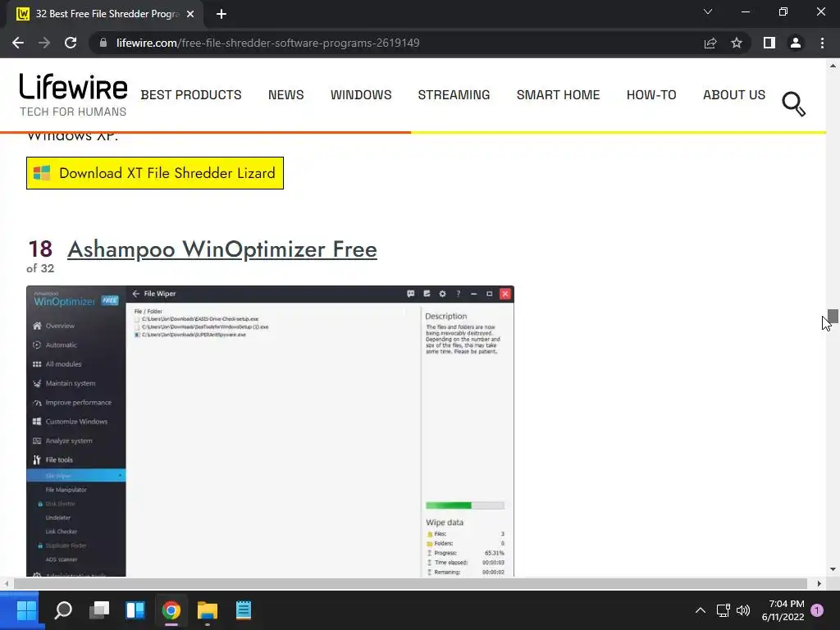This screenshot has height=630, width=840.
Task: Open the NEWS menu item
Action: 286,95
